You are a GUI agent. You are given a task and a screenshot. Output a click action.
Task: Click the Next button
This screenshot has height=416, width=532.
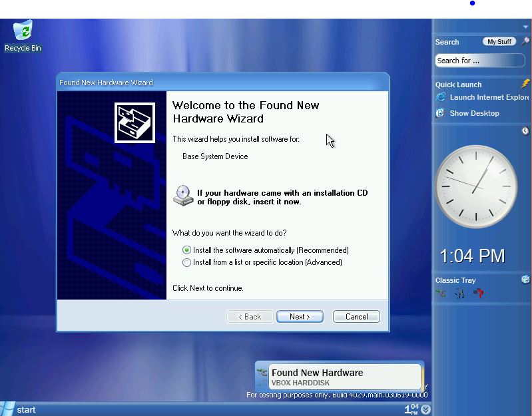300,317
